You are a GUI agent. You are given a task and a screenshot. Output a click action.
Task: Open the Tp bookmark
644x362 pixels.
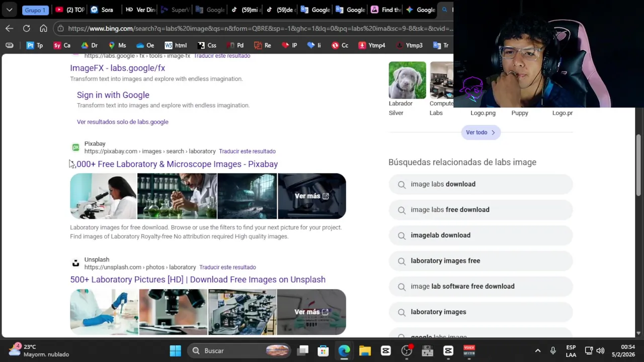35,45
